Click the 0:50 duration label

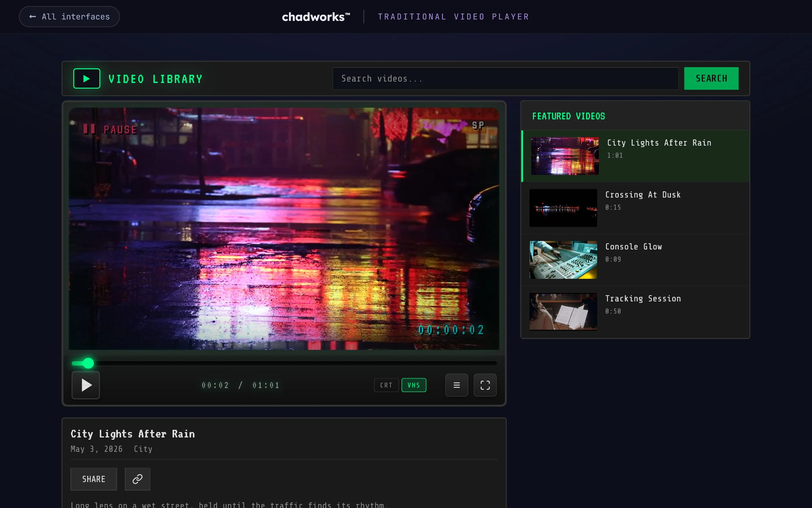613,311
